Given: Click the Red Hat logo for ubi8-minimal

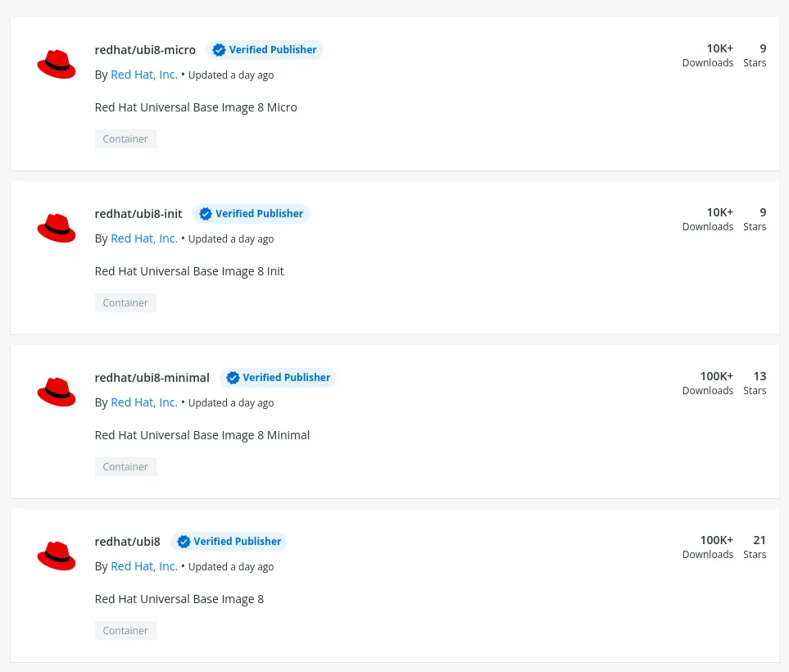Looking at the screenshot, I should [x=56, y=391].
